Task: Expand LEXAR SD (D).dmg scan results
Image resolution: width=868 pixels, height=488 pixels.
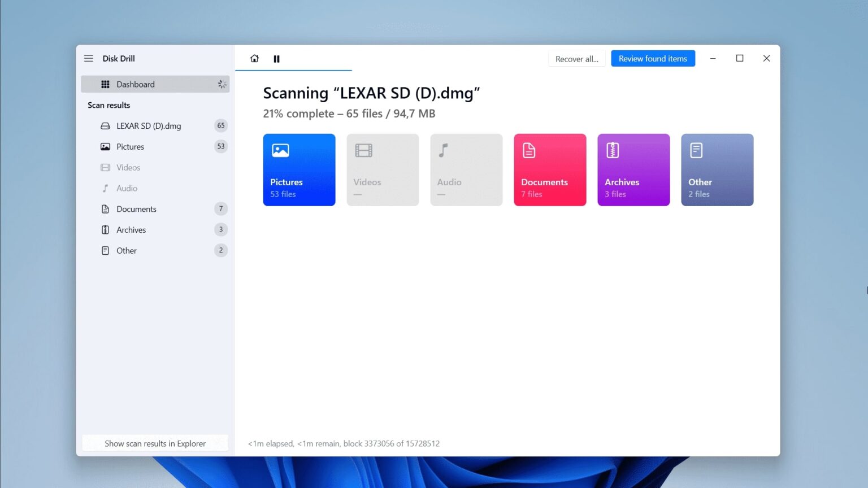Action: [149, 125]
